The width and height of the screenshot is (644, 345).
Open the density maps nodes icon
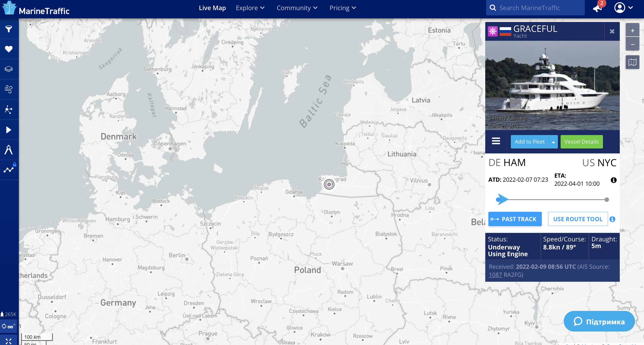pyautogui.click(x=9, y=109)
